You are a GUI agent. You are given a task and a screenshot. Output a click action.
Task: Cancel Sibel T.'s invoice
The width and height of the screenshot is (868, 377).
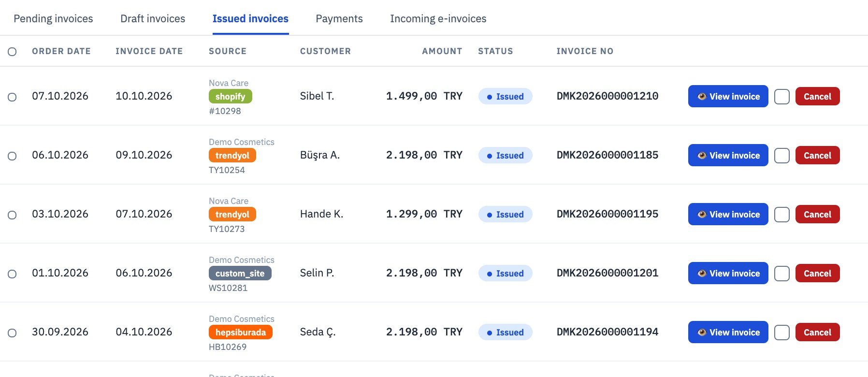click(817, 96)
